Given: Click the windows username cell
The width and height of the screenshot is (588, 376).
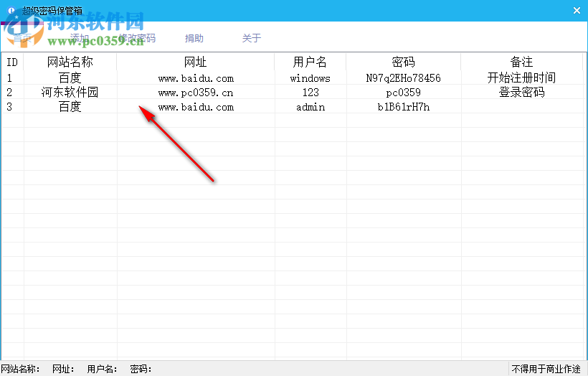Looking at the screenshot, I should pos(310,78).
